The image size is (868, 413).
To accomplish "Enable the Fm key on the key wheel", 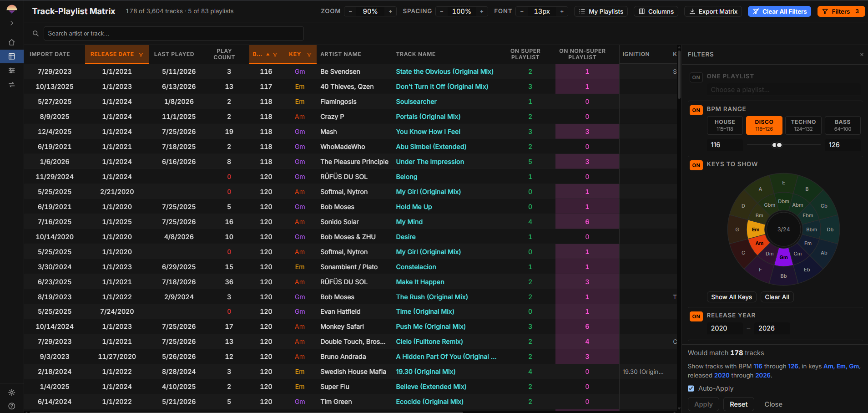I will pos(808,243).
